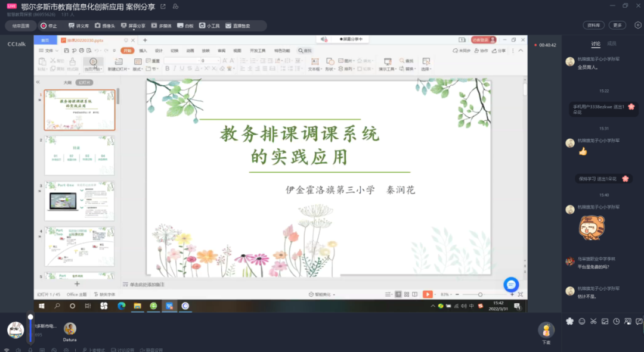
Task: Click the 结束直播 end broadcast button
Action: 20,26
